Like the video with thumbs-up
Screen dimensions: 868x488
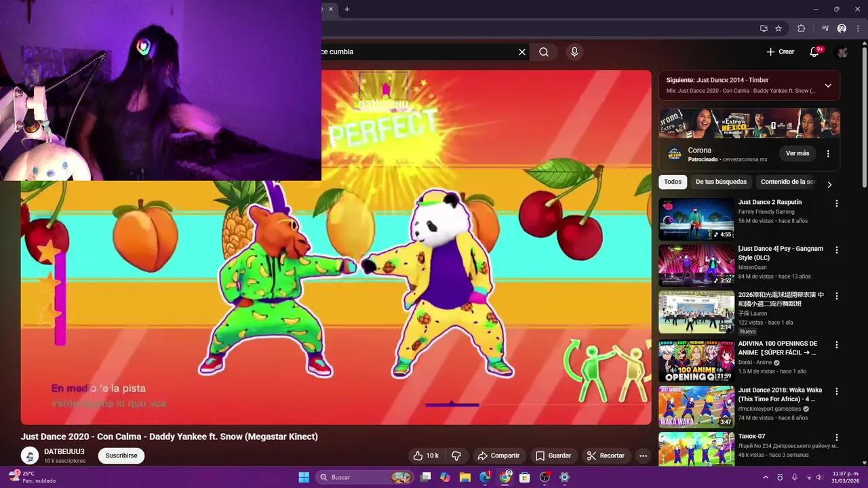coord(426,455)
